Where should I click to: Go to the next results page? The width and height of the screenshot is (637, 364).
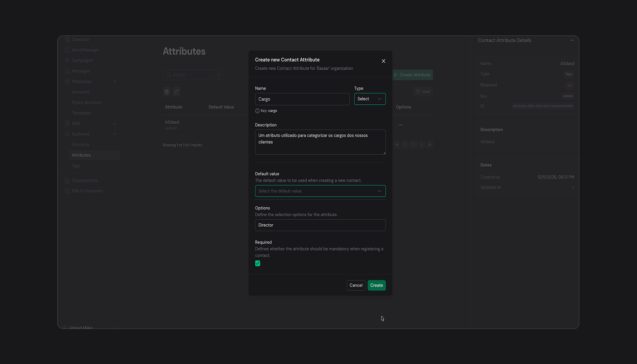coord(421,145)
